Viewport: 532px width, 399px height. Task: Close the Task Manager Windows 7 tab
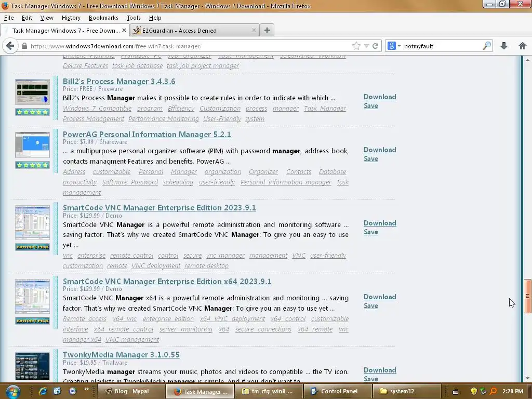(124, 30)
